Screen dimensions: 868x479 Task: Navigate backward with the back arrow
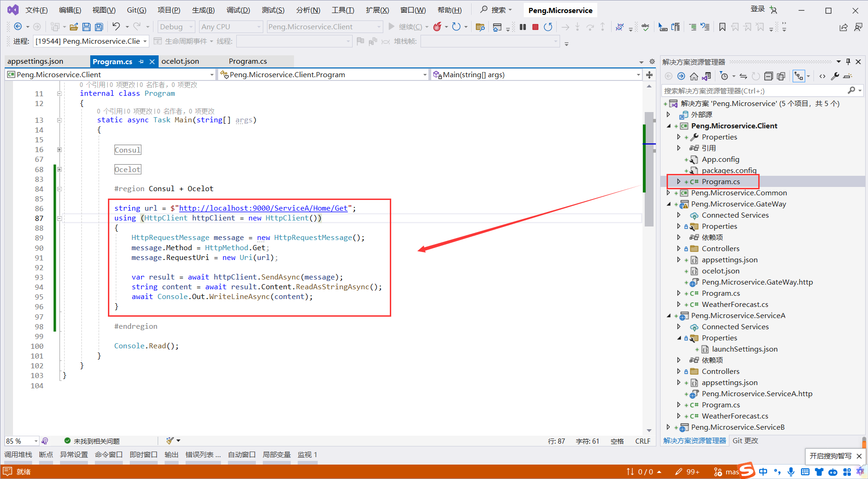pos(18,27)
